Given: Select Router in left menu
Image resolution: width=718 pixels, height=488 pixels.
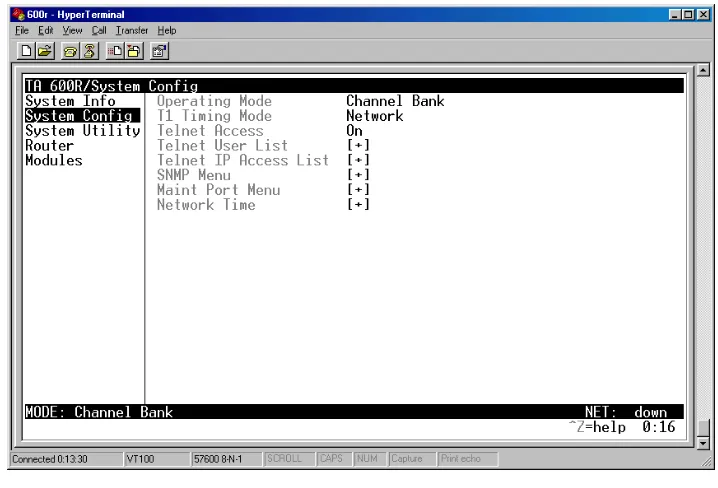Looking at the screenshot, I should tap(49, 146).
